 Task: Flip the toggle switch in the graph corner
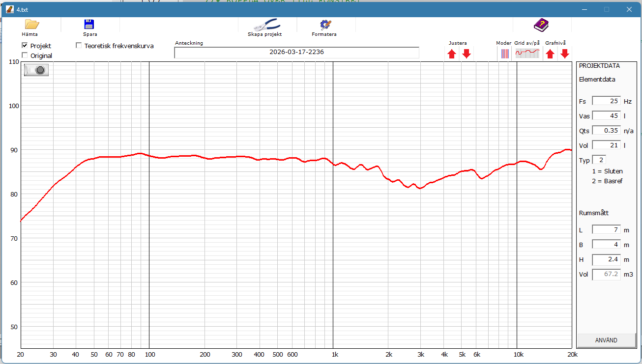pos(36,70)
